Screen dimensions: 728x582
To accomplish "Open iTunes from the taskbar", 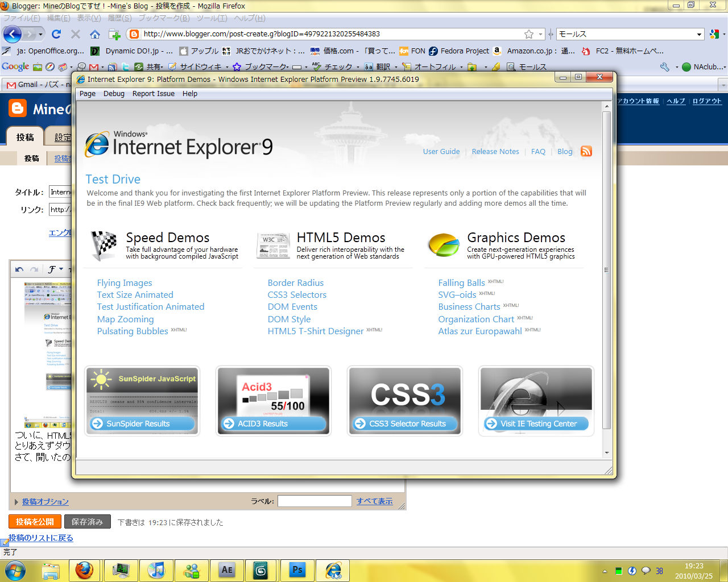I will click(156, 570).
